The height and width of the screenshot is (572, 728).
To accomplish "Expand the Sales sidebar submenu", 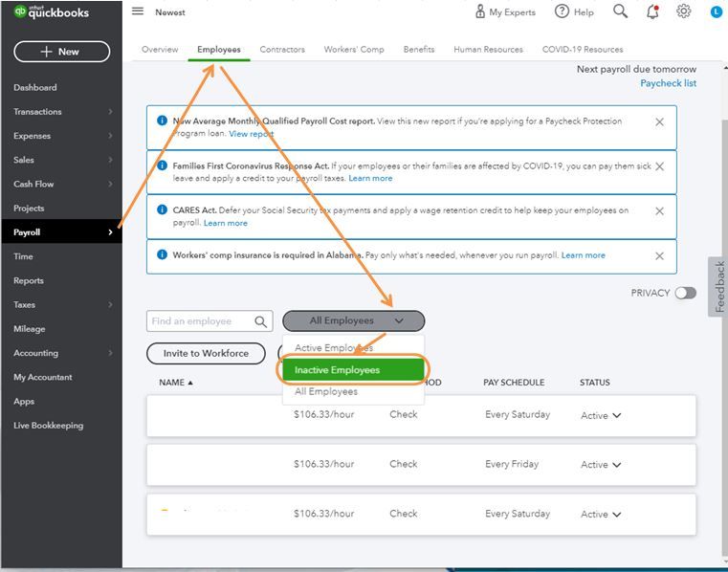I will 110,160.
